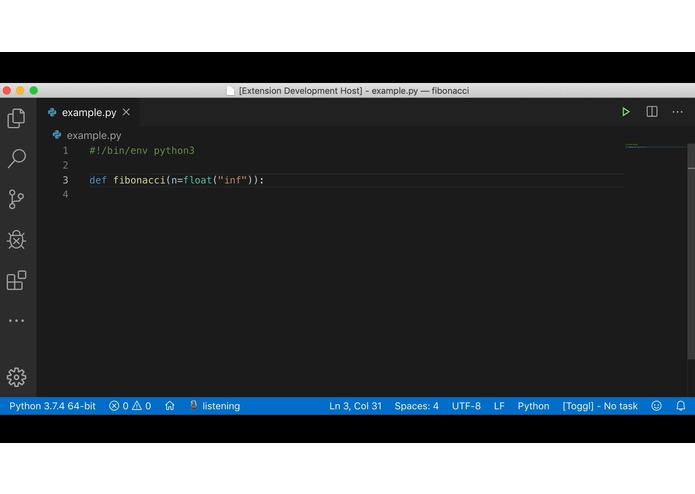Click line number 4 in the gutter

pos(66,194)
